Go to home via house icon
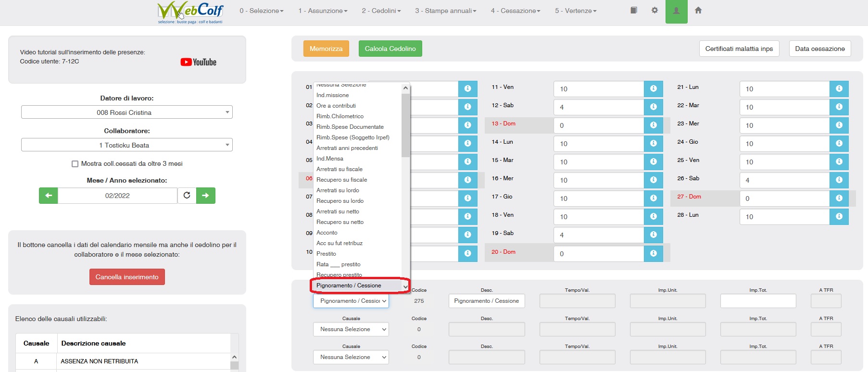This screenshot has height=372, width=868. (x=698, y=10)
